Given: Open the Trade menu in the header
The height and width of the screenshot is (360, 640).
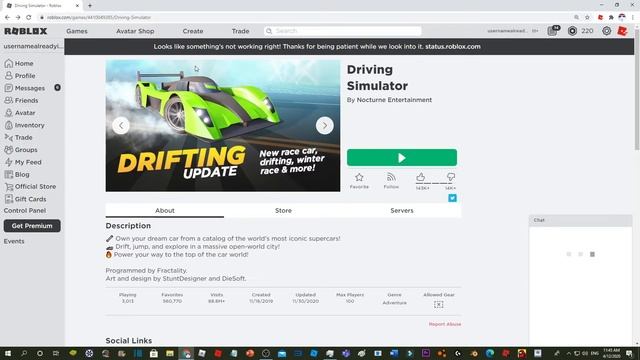Looking at the screenshot, I should (240, 31).
